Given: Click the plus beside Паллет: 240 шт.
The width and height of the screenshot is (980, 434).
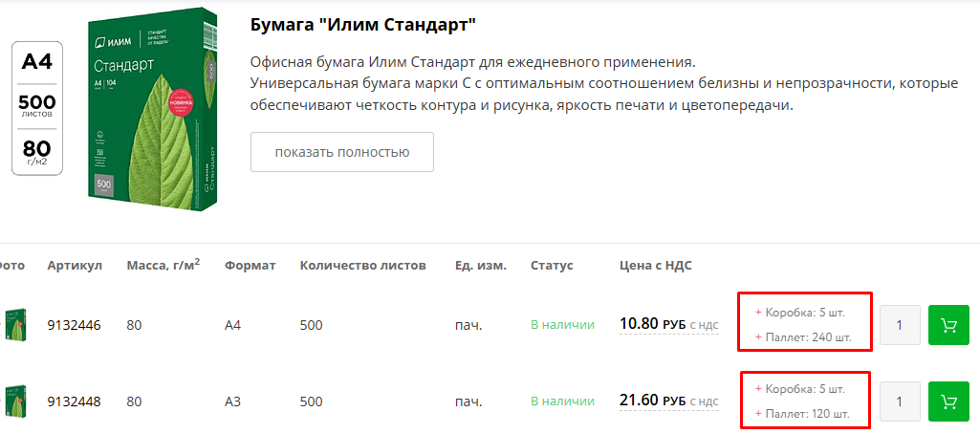Looking at the screenshot, I should 759,337.
